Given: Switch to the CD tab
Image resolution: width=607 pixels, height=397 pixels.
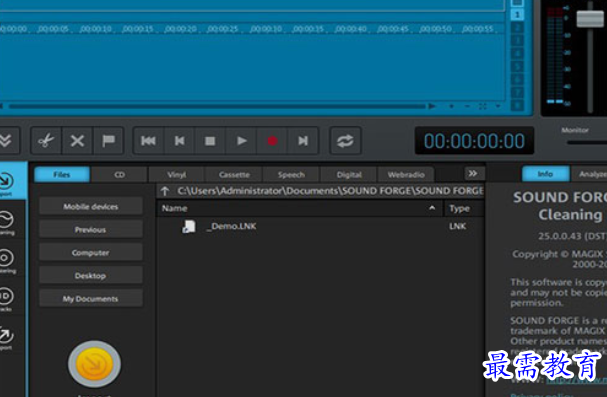Looking at the screenshot, I should (120, 175).
